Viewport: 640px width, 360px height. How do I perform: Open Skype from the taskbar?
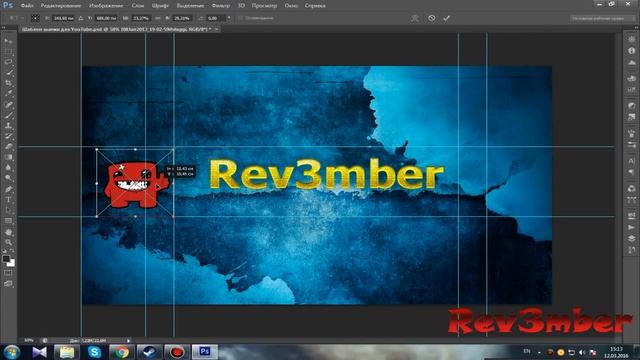tap(94, 352)
